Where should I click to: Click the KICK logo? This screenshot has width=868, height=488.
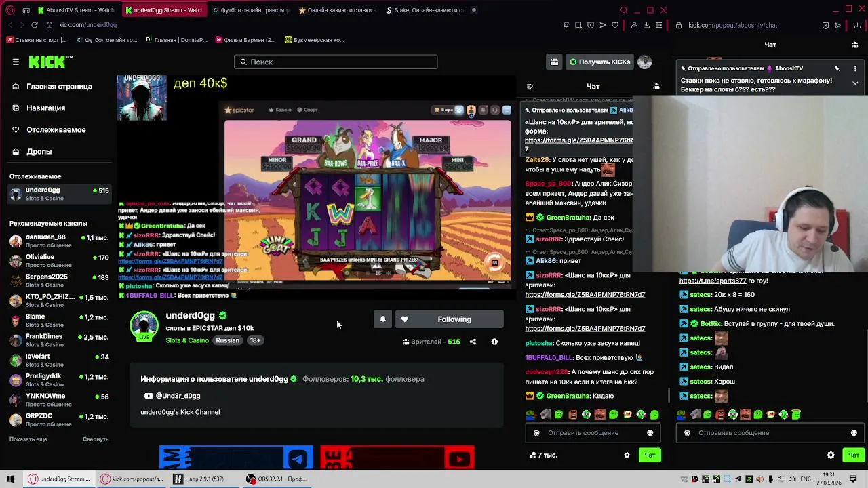(50, 62)
